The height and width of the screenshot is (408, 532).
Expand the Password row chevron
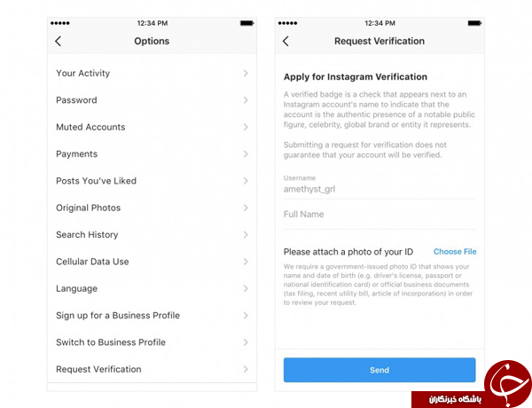click(x=246, y=100)
